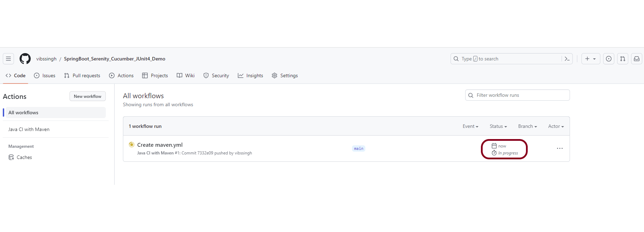Open the Create maven.yml workflow run
The image size is (644, 232).
pos(160,145)
